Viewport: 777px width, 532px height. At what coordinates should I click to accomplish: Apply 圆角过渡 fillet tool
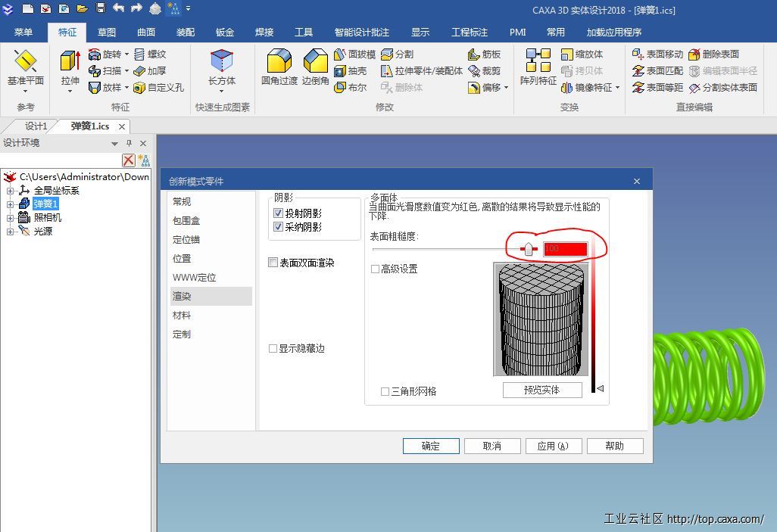[279, 68]
